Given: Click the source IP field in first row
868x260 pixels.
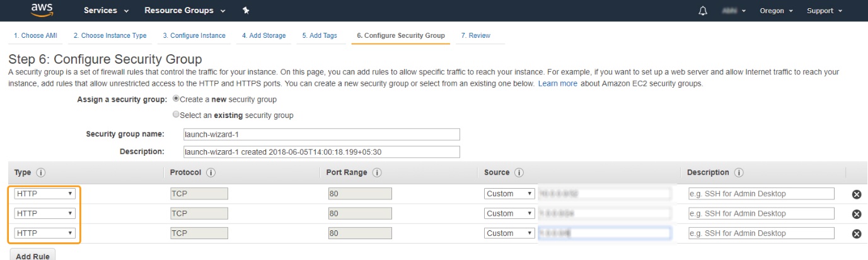Looking at the screenshot, I should tap(603, 194).
